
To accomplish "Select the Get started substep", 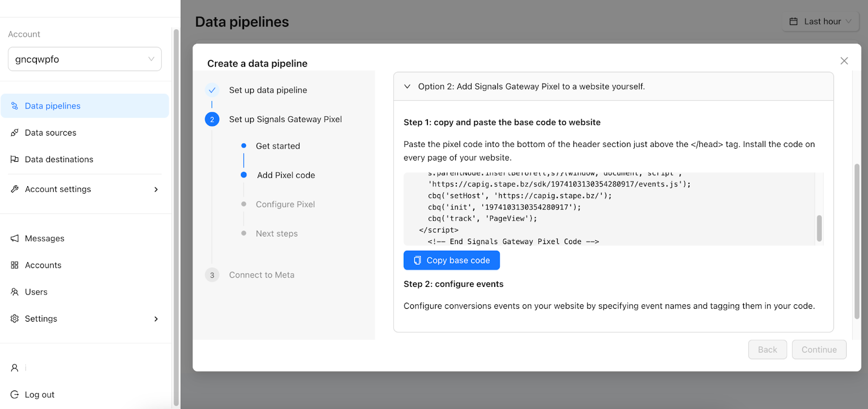I will [x=278, y=146].
